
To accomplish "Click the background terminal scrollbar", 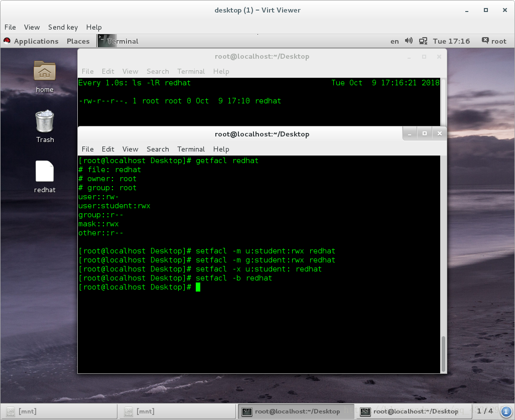I will 443,102.
